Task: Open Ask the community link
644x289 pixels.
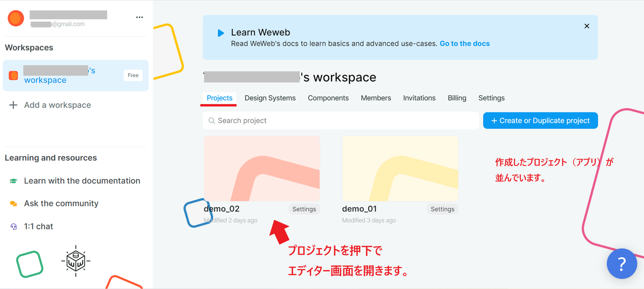Action: click(61, 204)
